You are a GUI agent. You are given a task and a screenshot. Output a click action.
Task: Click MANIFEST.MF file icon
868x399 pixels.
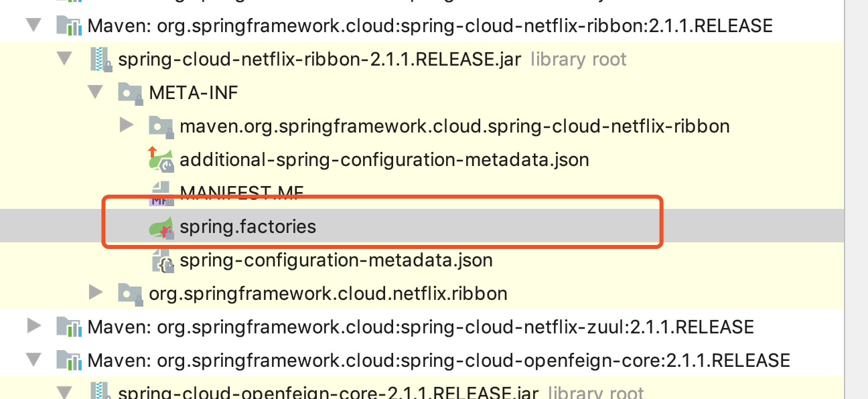pyautogui.click(x=160, y=193)
